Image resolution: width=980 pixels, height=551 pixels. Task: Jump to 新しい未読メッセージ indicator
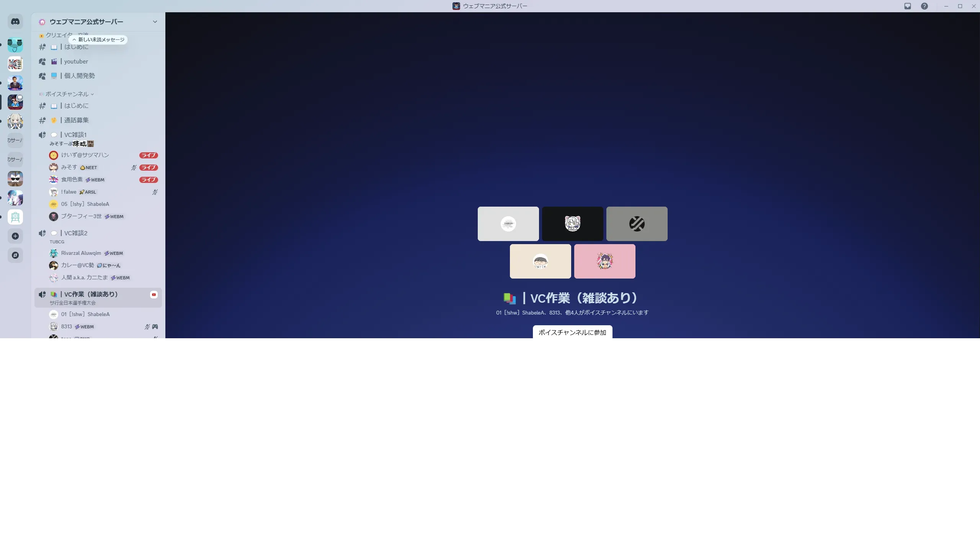coord(99,40)
